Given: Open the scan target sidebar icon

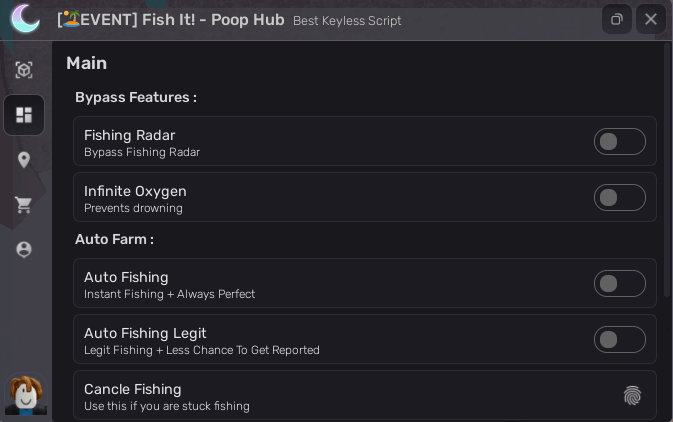Looking at the screenshot, I should 24,70.
